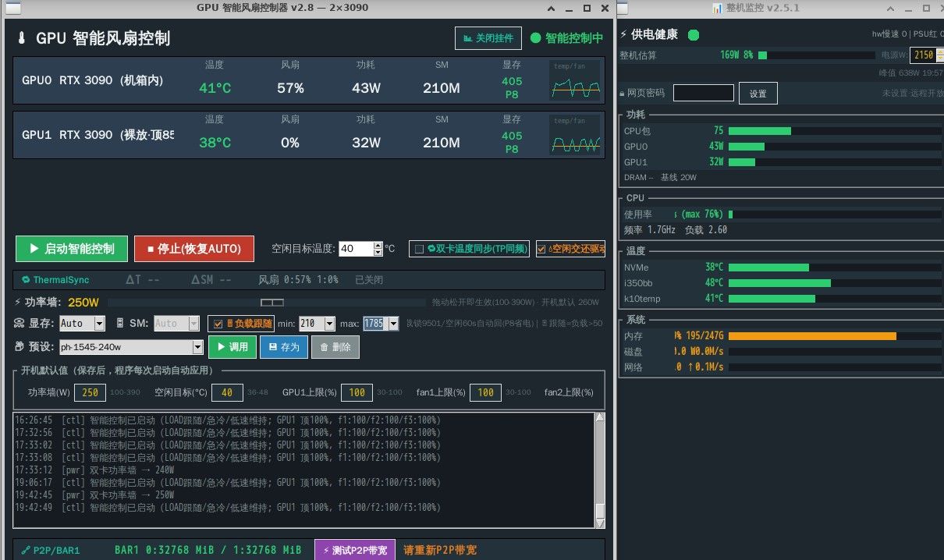Click 设置 button beside 网页密码
The image size is (944, 560).
point(758,94)
